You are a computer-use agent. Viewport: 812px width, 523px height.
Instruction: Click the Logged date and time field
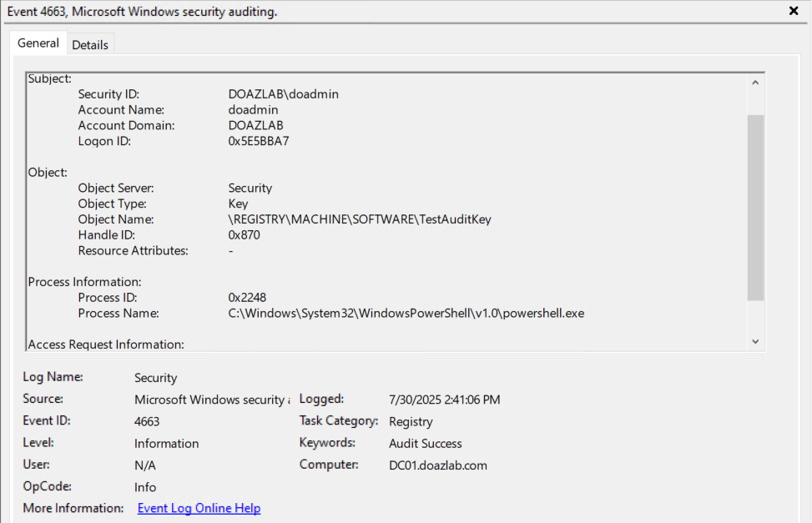pos(445,400)
